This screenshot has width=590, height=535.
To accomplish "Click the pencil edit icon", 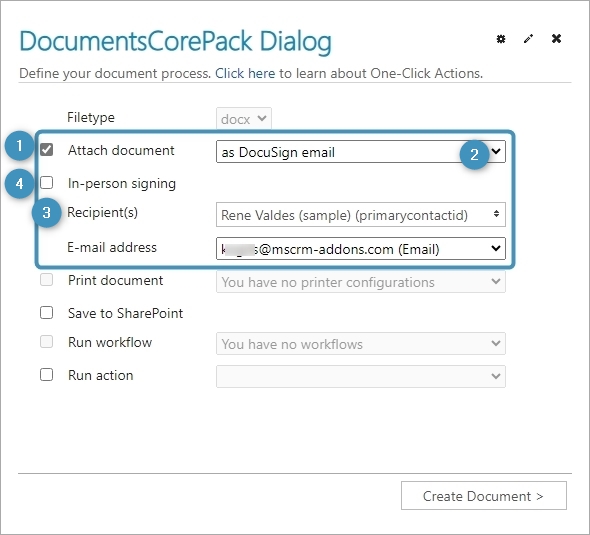I will (528, 39).
